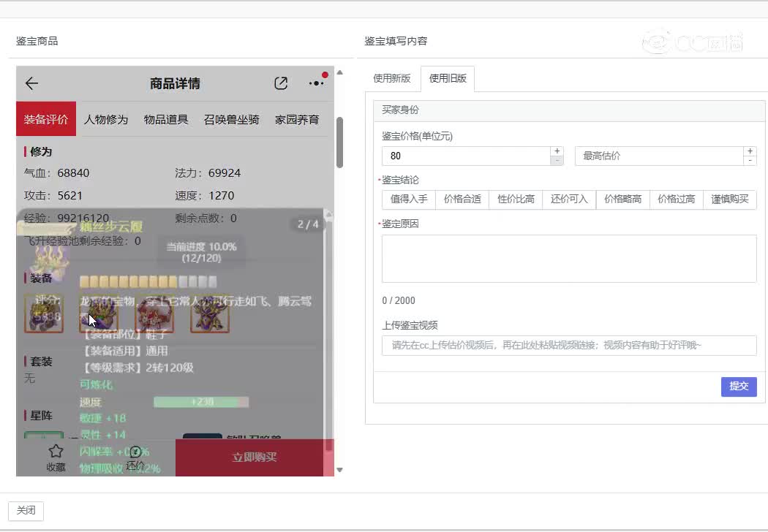Click the back arrow in item details
The height and width of the screenshot is (532, 768).
click(x=31, y=83)
